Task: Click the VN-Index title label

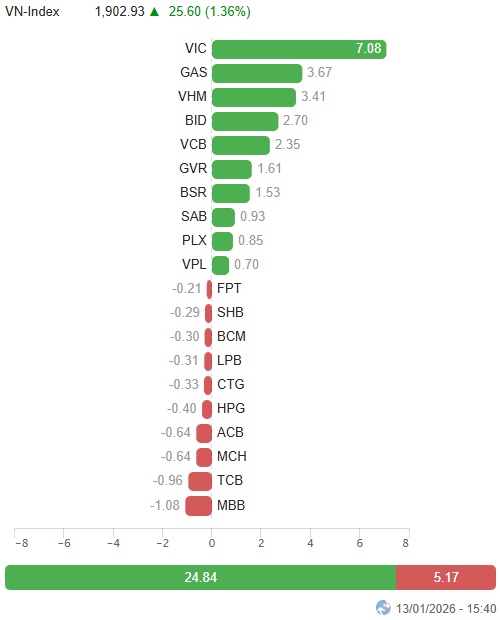Action: 32,12
